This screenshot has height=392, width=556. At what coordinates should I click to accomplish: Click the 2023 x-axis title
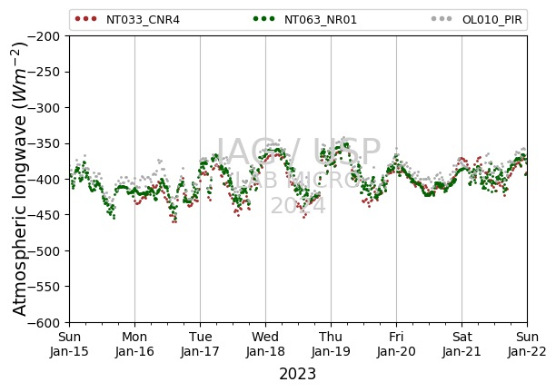tap(297, 374)
